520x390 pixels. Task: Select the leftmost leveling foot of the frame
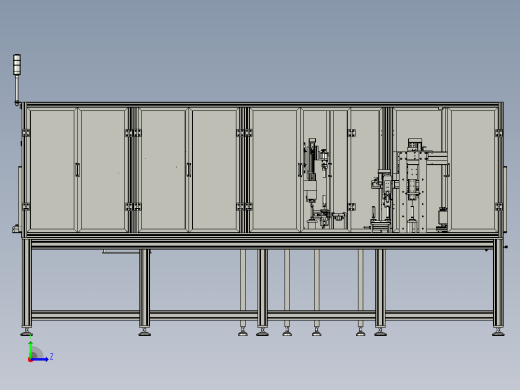point(27,332)
